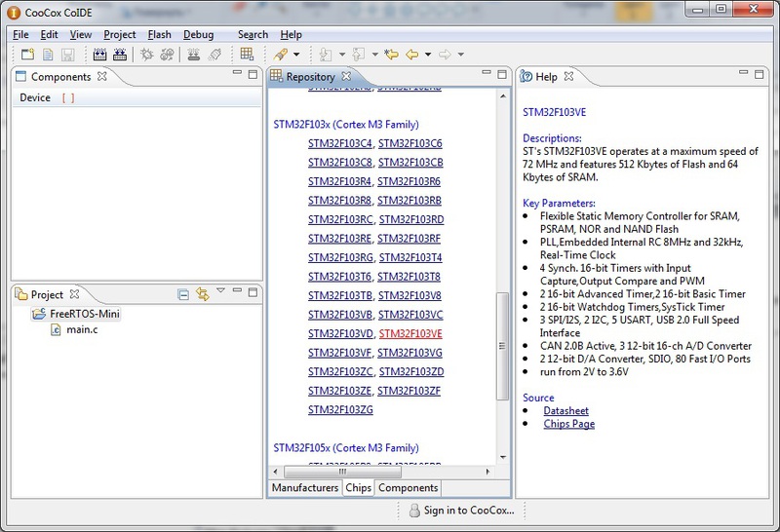The image size is (780, 532).
Task: Open the Repository grid toolbar icon
Action: pos(247,54)
